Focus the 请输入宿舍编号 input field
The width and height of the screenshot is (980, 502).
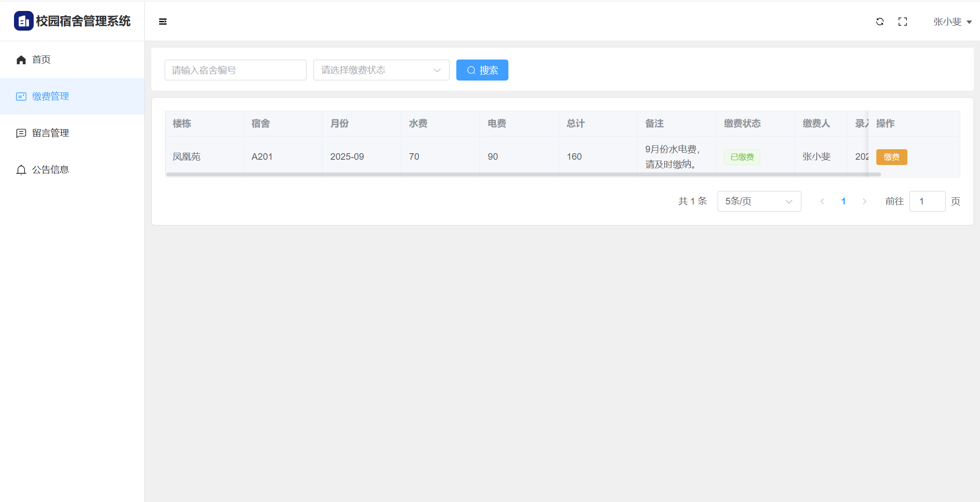(x=235, y=70)
